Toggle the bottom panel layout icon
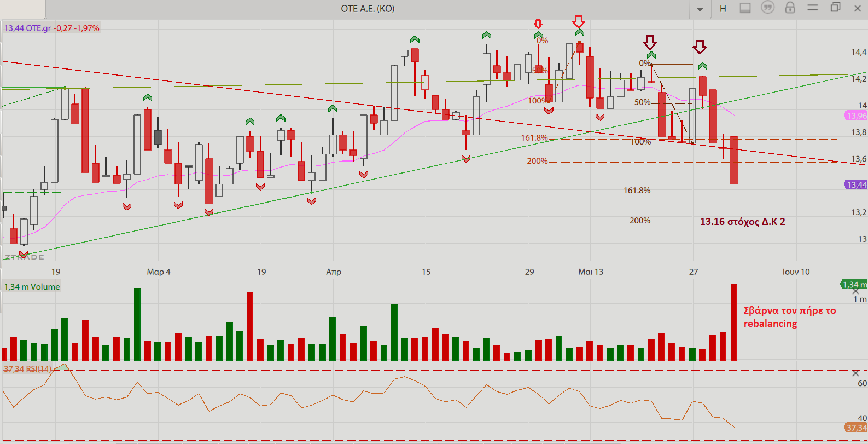The image size is (868, 444). point(745,8)
